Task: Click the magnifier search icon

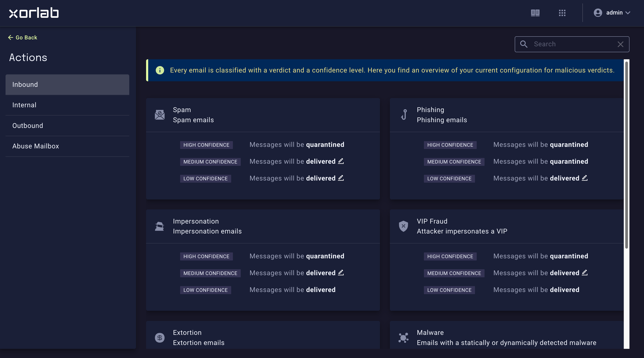Action: coord(524,44)
